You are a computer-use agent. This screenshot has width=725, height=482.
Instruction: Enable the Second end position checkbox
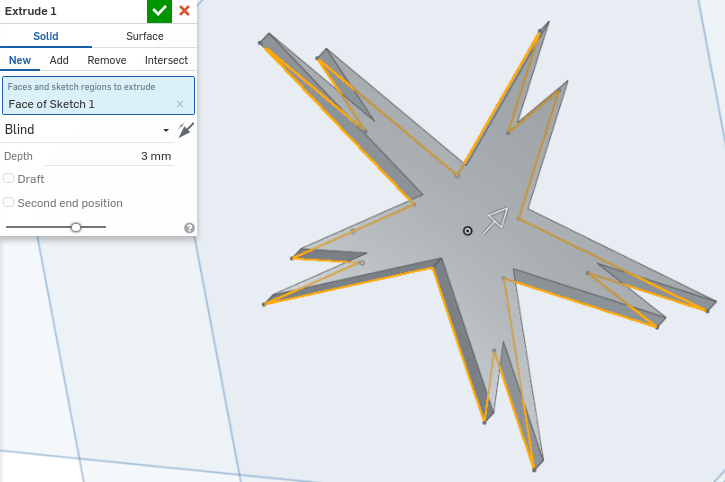8,202
